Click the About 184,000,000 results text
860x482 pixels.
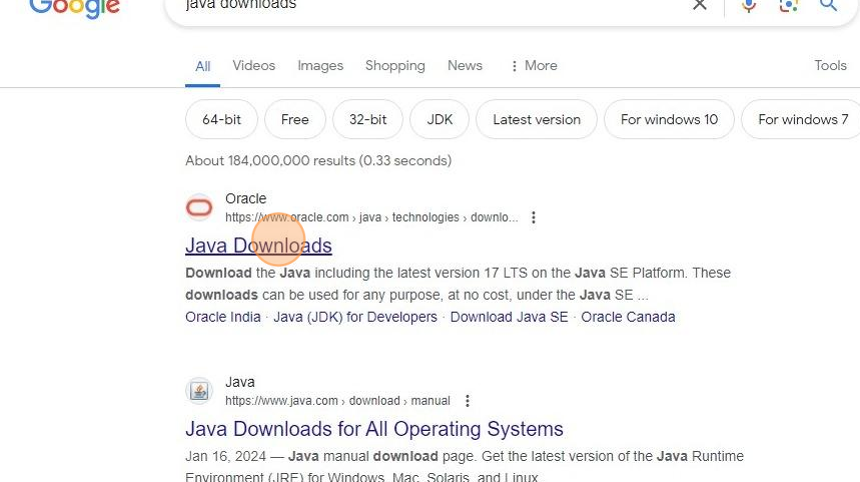318,161
